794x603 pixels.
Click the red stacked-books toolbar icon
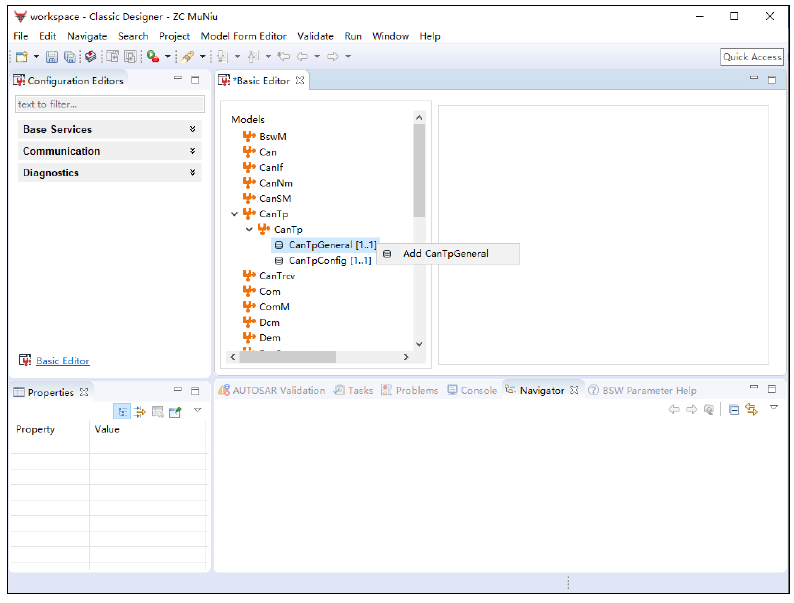point(91,57)
